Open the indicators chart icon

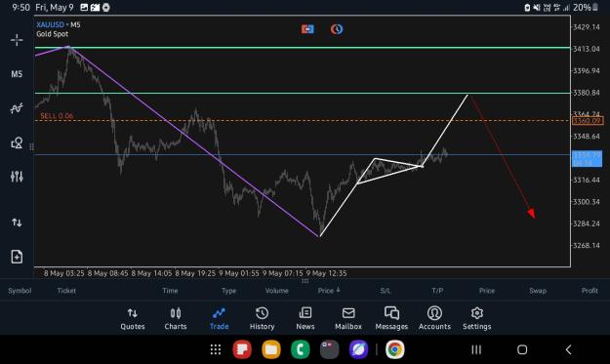point(17,108)
